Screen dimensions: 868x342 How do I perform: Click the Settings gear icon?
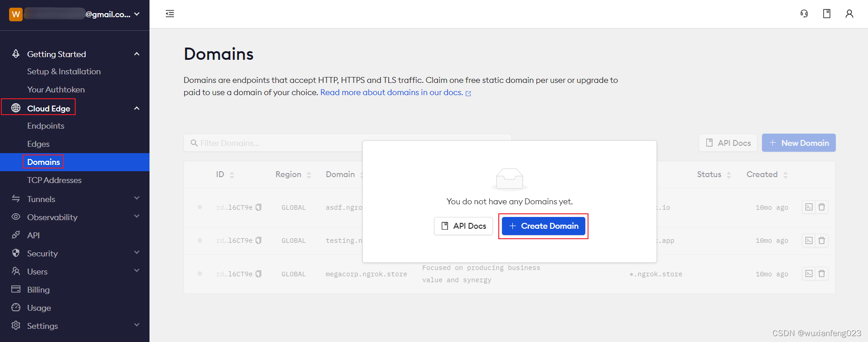(x=16, y=325)
